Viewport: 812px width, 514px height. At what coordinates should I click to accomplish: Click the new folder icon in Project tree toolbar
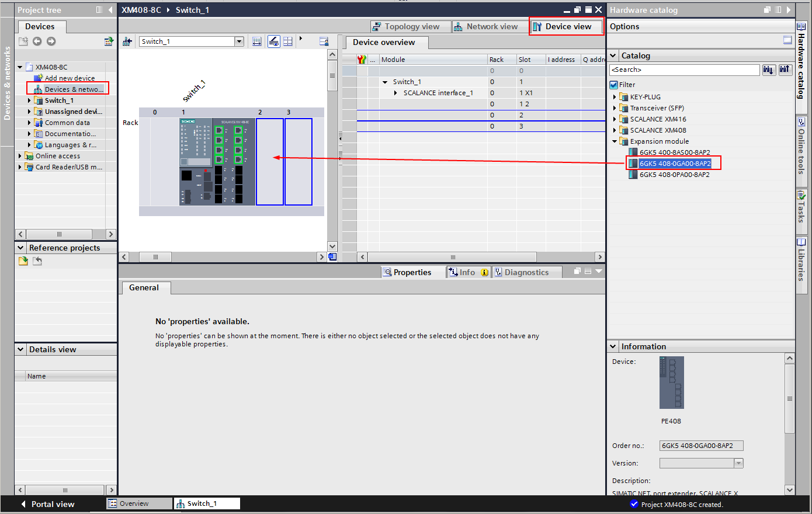23,41
